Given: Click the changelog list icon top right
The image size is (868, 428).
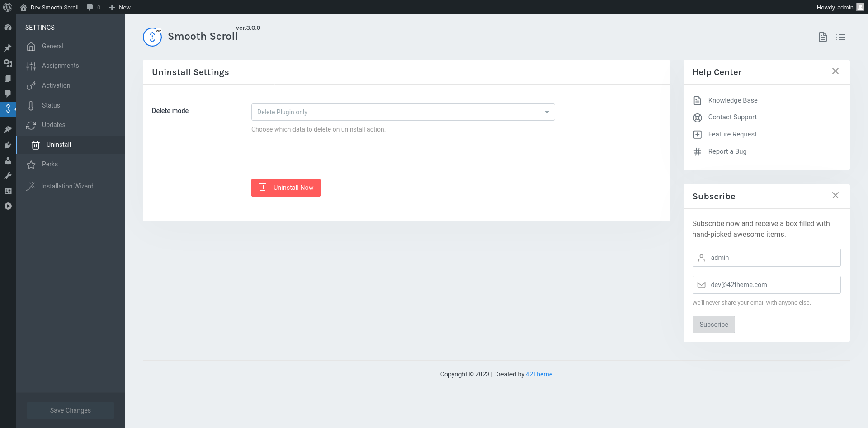Looking at the screenshot, I should click(x=841, y=37).
